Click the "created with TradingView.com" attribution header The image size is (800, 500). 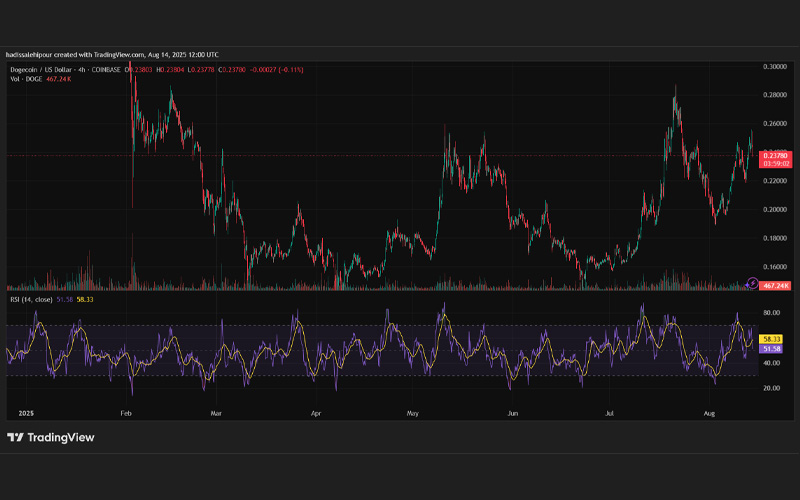click(112, 55)
